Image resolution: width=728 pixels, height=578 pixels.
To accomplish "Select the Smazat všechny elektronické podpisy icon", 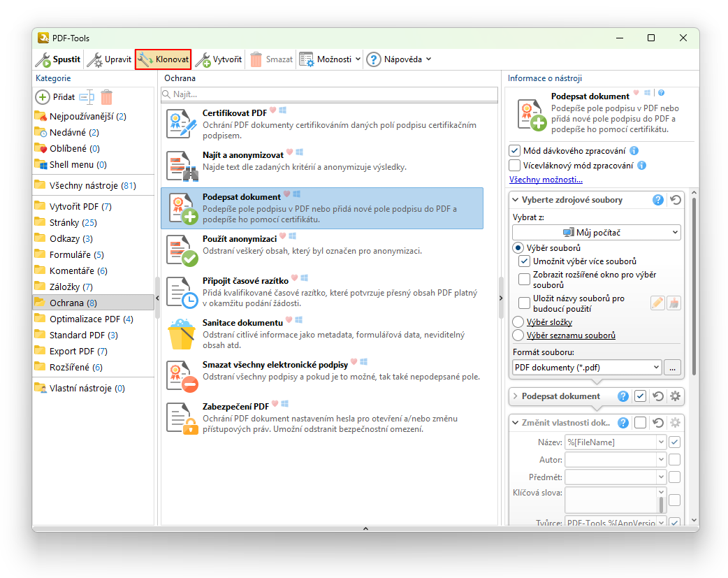I will tap(182, 376).
